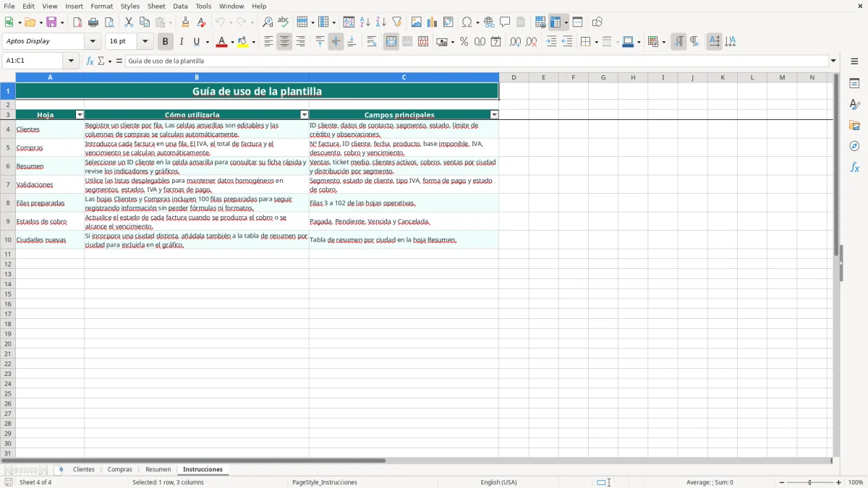
Task: Run the spelling check
Action: [x=284, y=22]
